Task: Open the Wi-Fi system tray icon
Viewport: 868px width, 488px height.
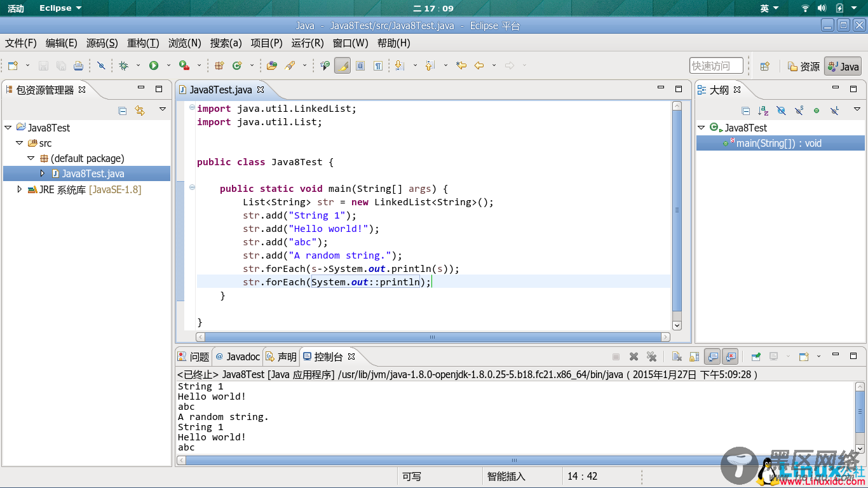Action: pos(805,8)
